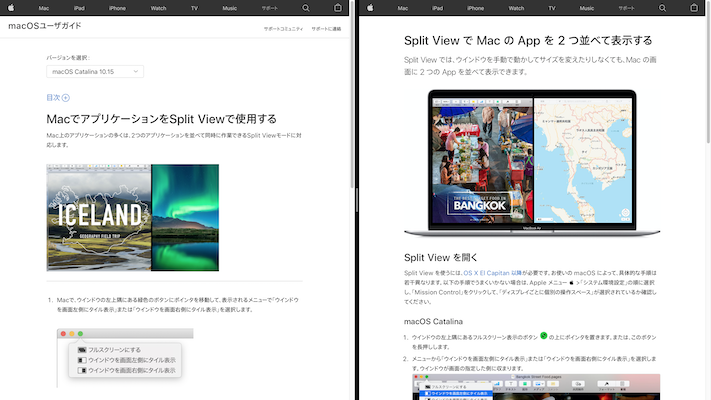Open search in the right window nav bar
The image size is (711, 400).
[x=662, y=8]
